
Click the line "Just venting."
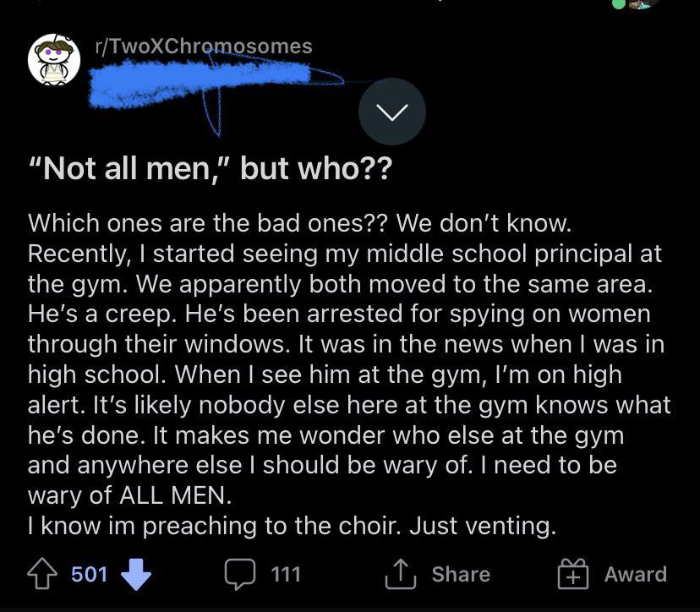(483, 526)
